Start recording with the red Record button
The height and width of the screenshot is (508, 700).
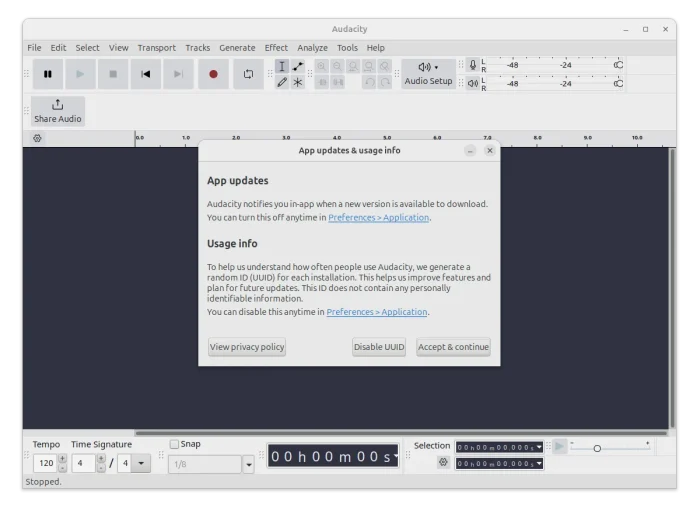click(x=213, y=74)
